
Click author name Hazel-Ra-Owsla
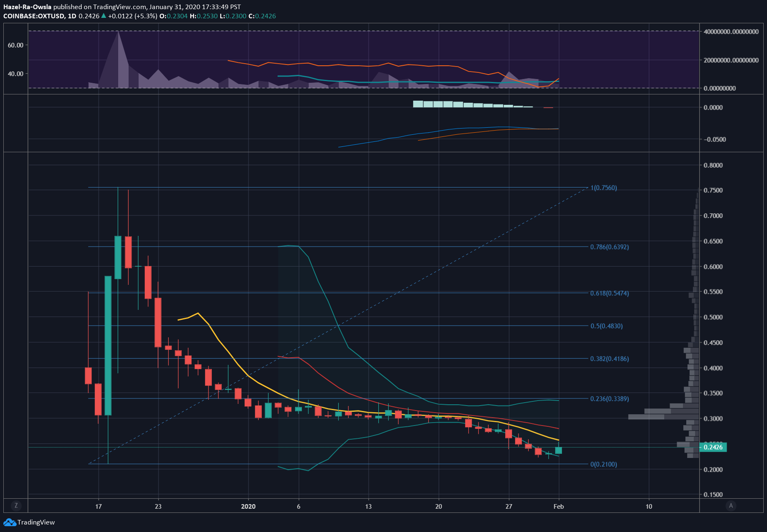click(x=27, y=7)
